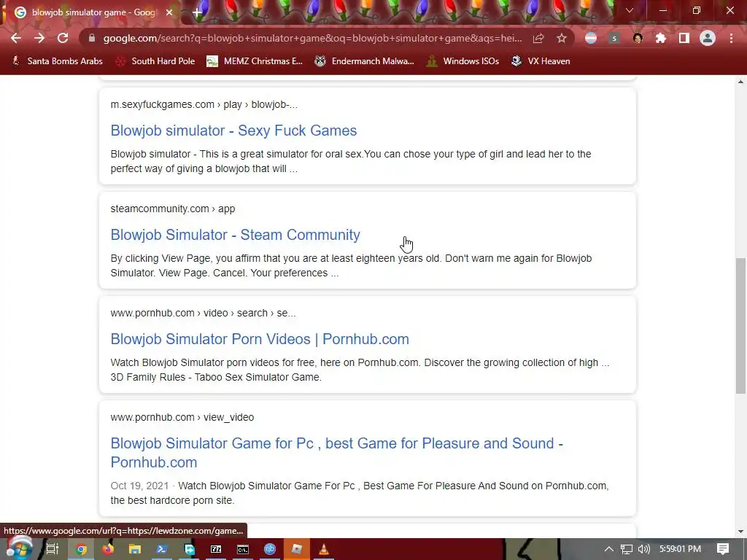Open the Santa Bombs Arabs bookmark
The width and height of the screenshot is (747, 560).
point(57,61)
